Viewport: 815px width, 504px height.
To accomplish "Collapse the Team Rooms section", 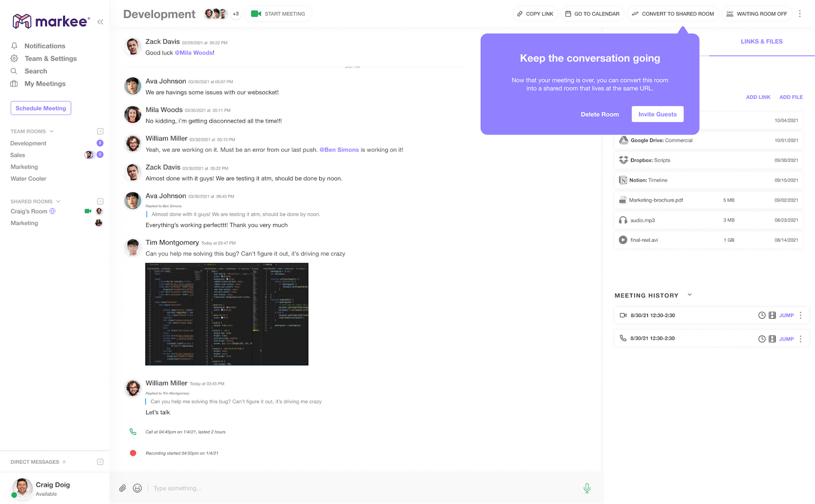I will point(51,131).
